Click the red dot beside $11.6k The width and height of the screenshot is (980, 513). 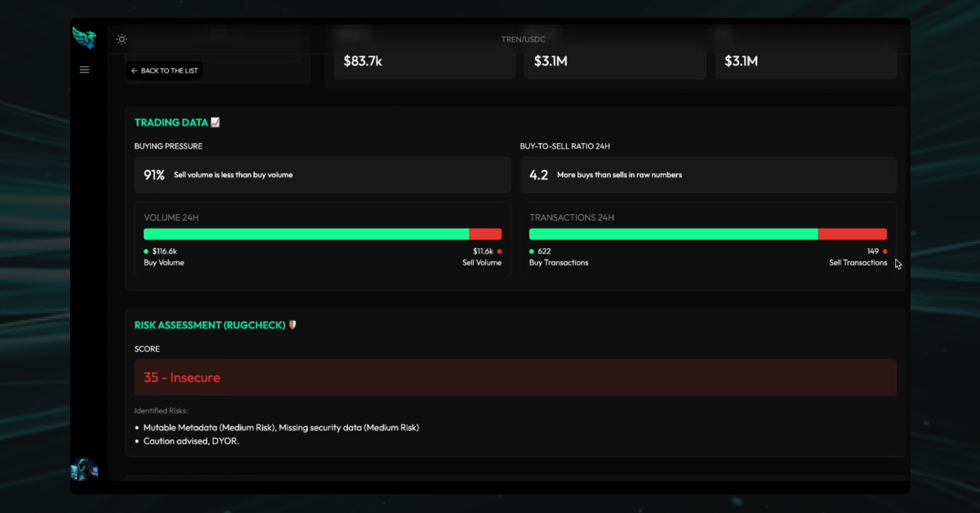[499, 252]
